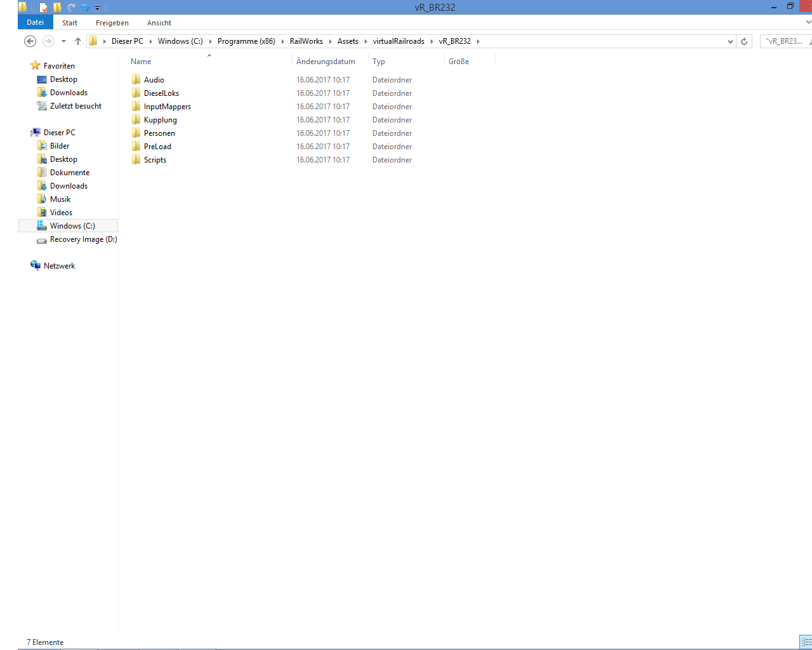Go back with the Back arrow button
This screenshot has width=812, height=650.
coord(30,41)
